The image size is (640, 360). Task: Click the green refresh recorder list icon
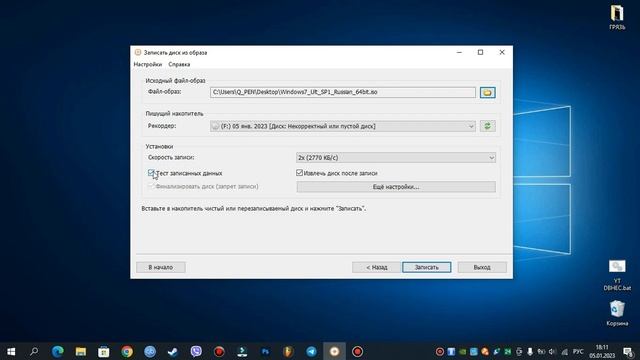[x=487, y=126]
